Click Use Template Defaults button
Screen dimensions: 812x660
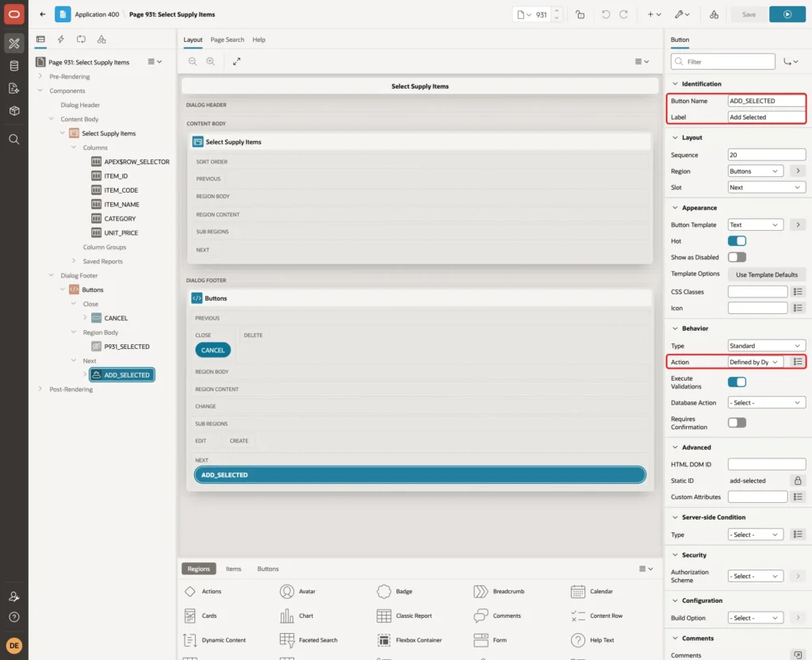coord(767,274)
